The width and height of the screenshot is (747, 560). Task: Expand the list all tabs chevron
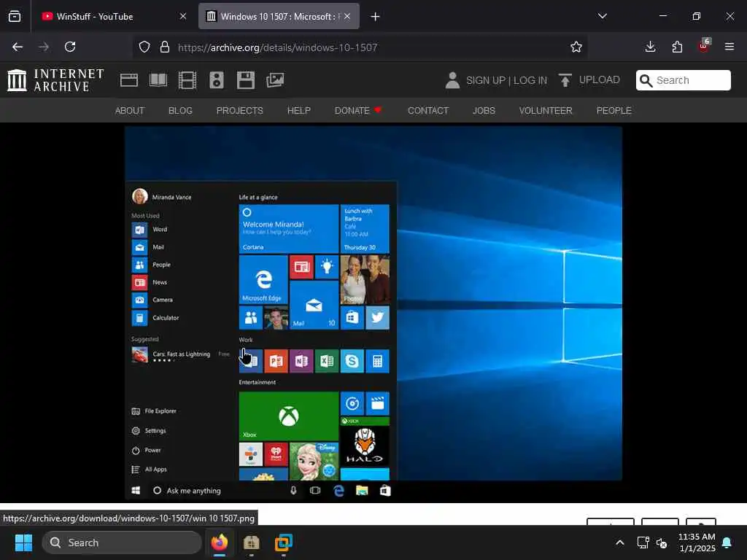click(x=602, y=16)
